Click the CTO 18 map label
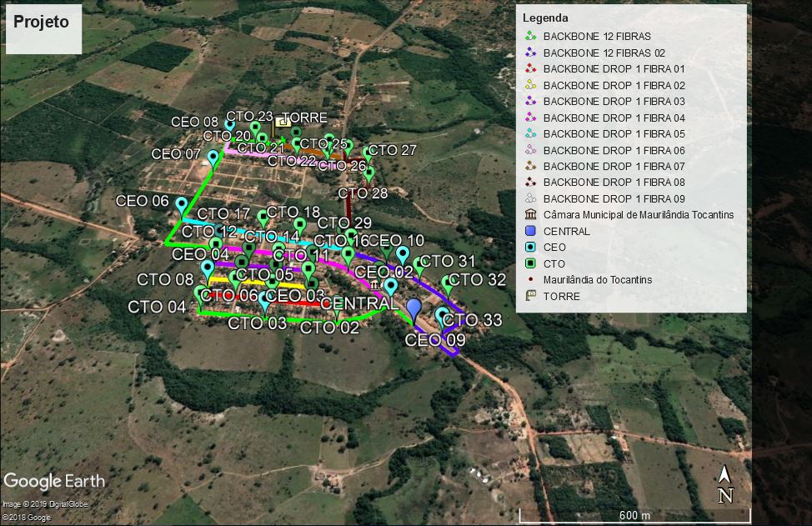This screenshot has width=812, height=526. click(293, 212)
